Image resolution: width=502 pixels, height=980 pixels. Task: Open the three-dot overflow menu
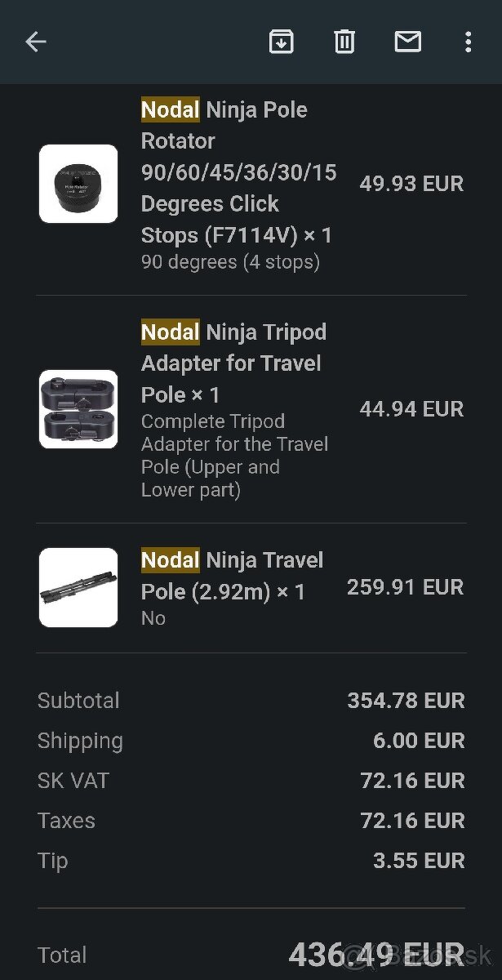(x=468, y=41)
